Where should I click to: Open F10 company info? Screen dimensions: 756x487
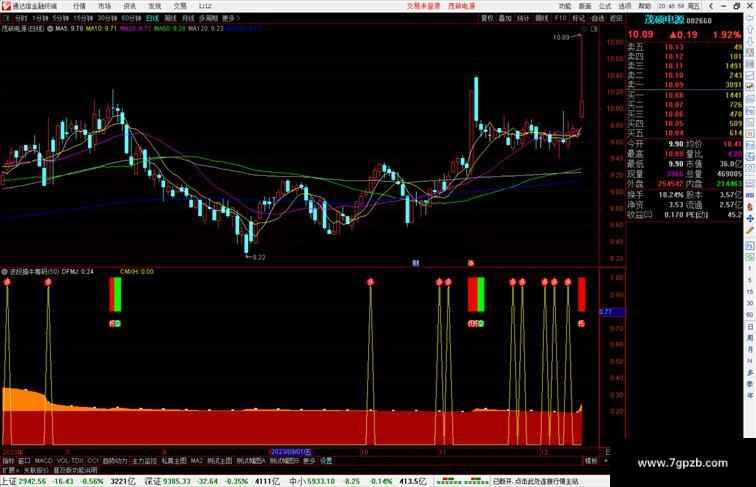coord(560,18)
